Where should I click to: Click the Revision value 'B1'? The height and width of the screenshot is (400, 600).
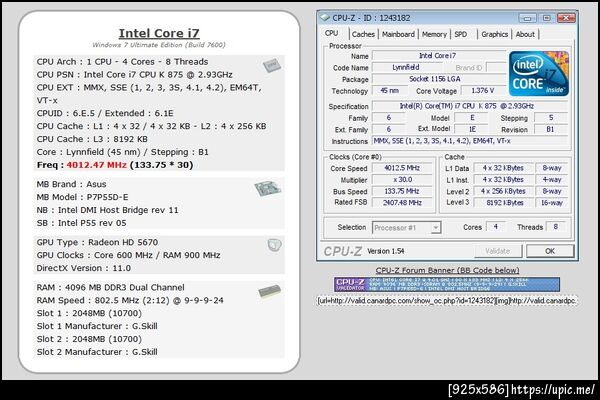(x=551, y=129)
